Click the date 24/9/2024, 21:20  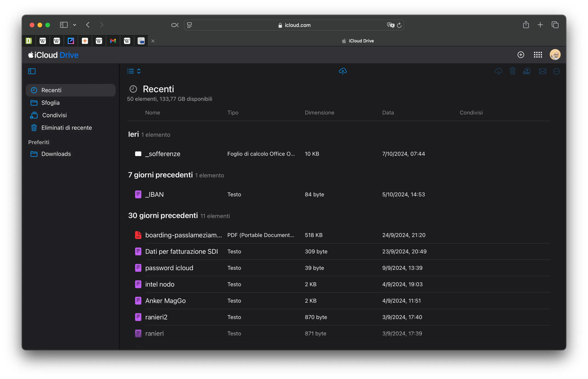coord(404,235)
